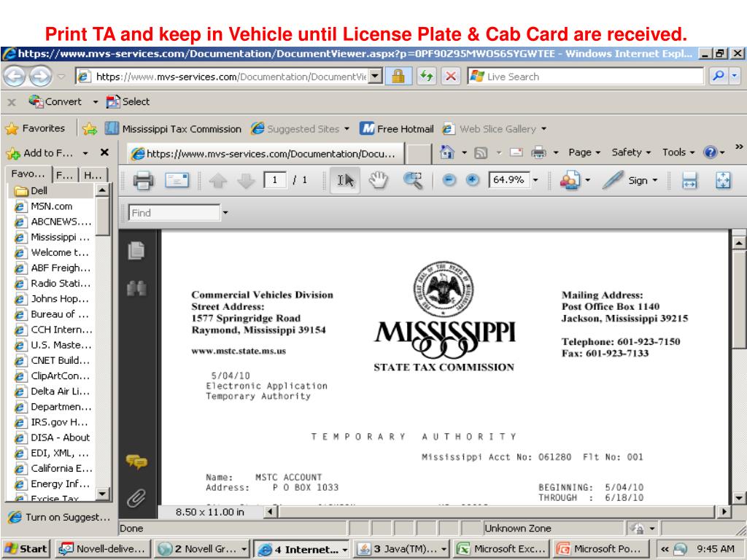
Task: Open Novell GroupWise taskbar group
Action: click(x=203, y=548)
